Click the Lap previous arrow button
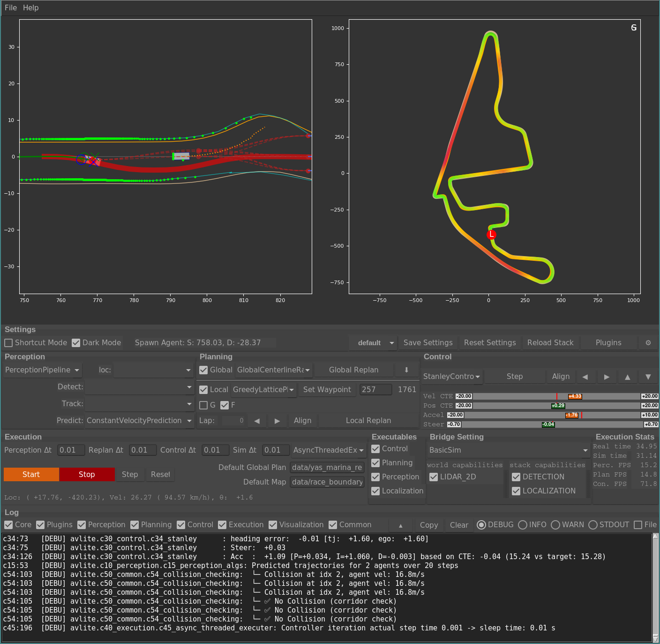The height and width of the screenshot is (644, 660). click(x=257, y=421)
